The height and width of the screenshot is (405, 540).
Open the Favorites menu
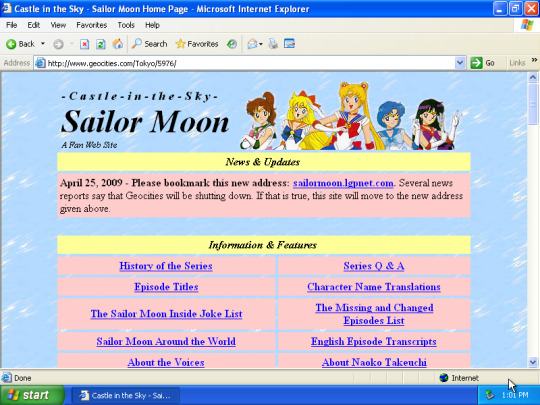pos(92,25)
